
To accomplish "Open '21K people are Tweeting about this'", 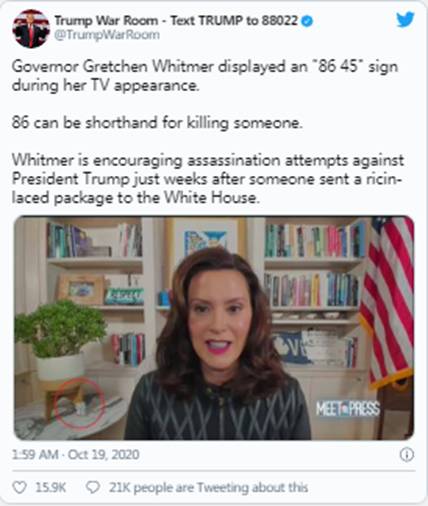I will (208, 487).
